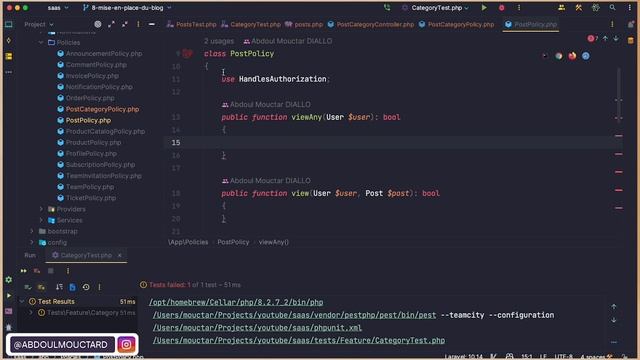The width and height of the screenshot is (640, 360).
Task: Open the Structure tool window sidebar icon
Action: click(9, 56)
